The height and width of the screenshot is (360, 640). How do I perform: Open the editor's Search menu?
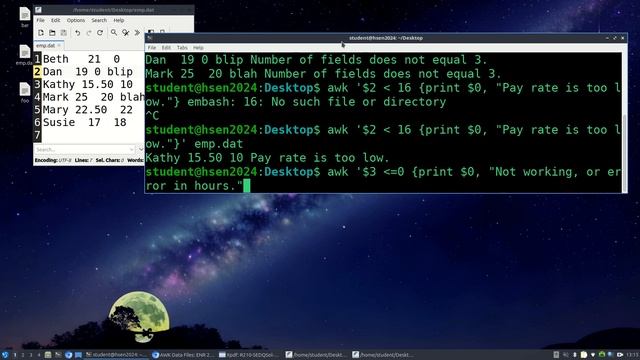(x=99, y=20)
